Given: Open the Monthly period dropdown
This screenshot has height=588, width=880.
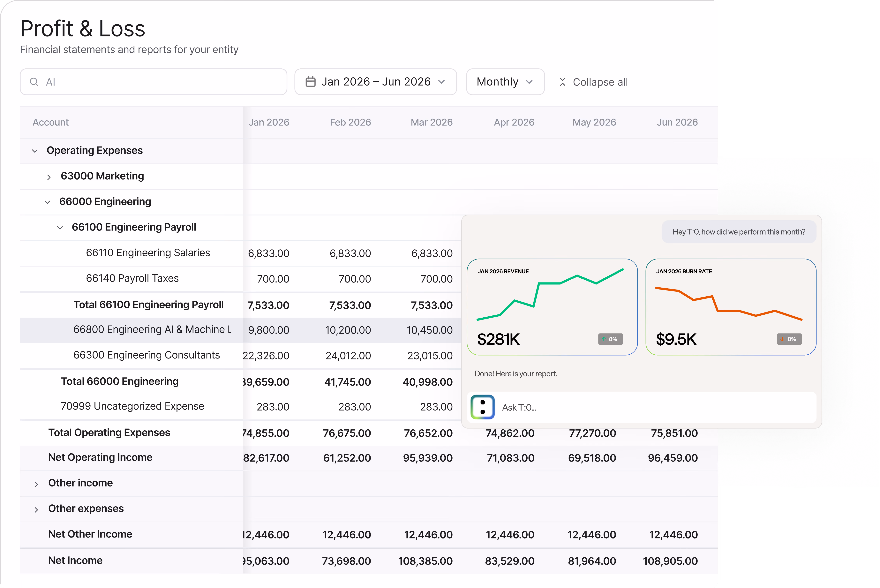Looking at the screenshot, I should pos(505,82).
